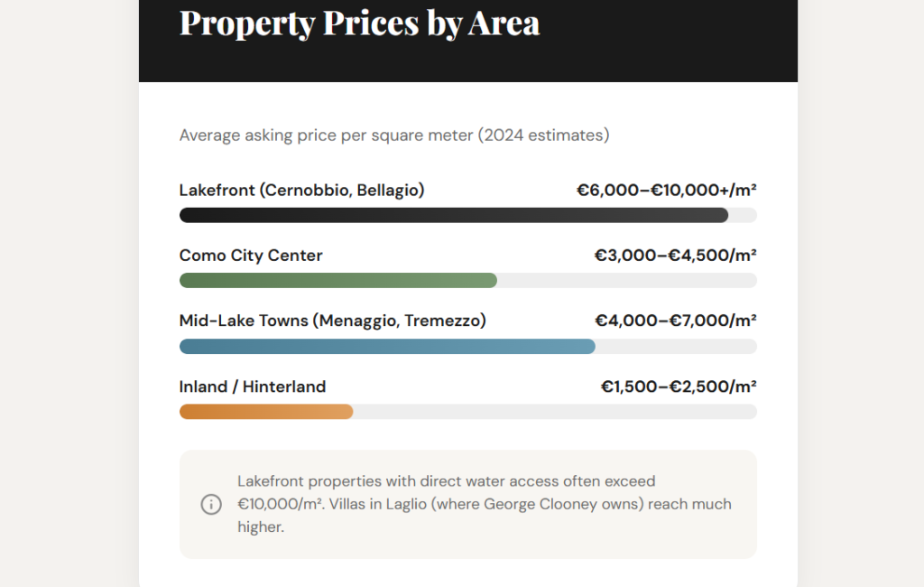Screen dimensions: 924x587
Task: Click the Inland / Hinterland label
Action: coord(253,387)
